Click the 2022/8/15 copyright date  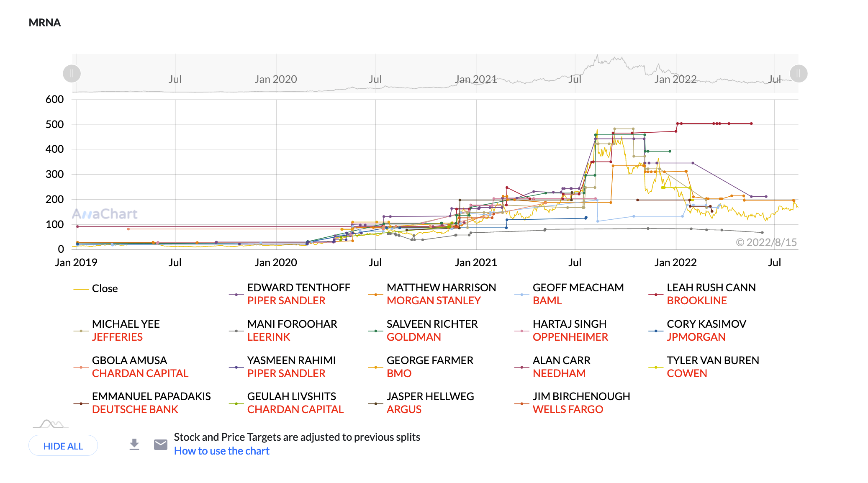[766, 242]
